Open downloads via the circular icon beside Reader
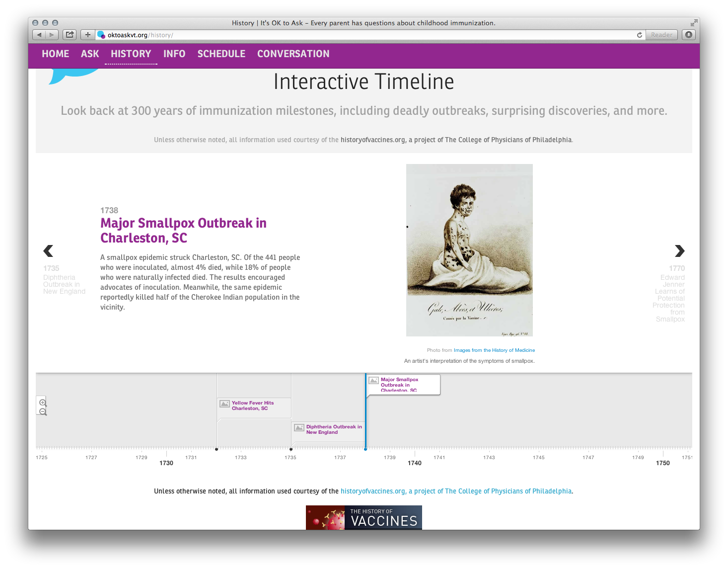 689,35
